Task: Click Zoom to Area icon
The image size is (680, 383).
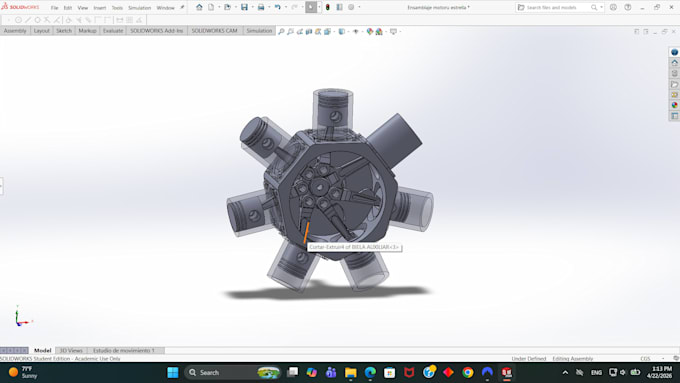Action: click(290, 31)
